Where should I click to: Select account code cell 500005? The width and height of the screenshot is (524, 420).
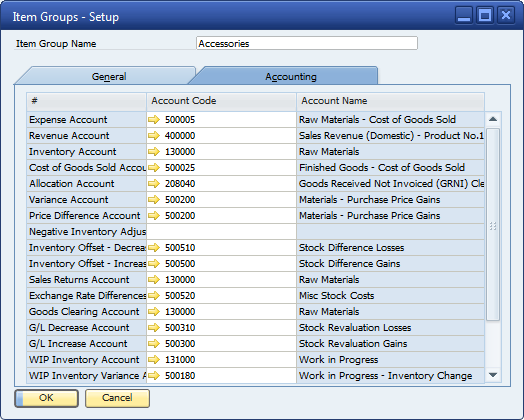(221, 120)
